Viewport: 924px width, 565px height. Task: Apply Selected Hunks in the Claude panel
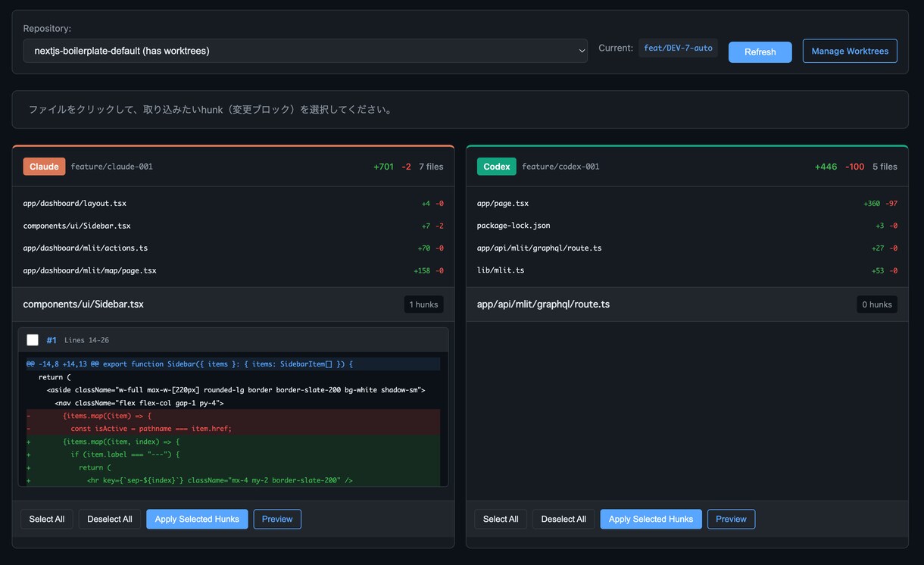pos(197,519)
